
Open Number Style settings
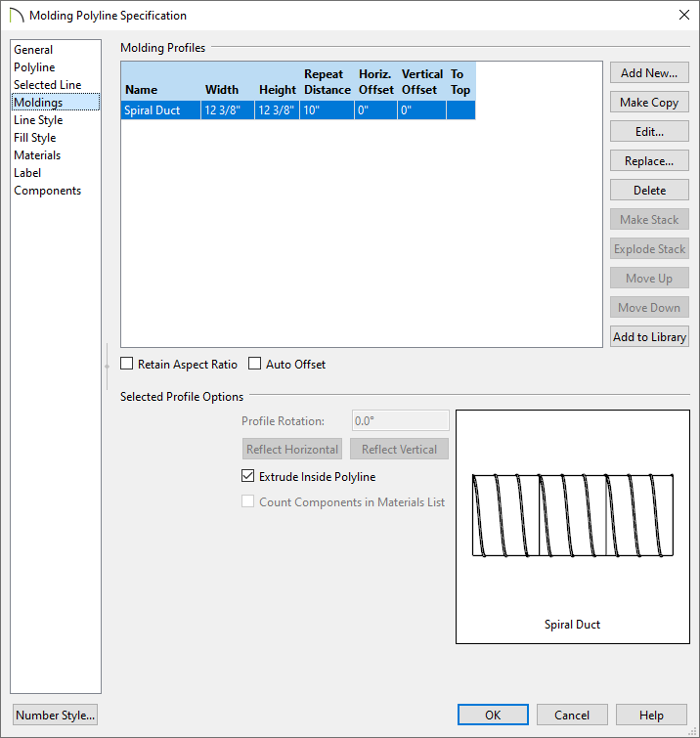55,715
